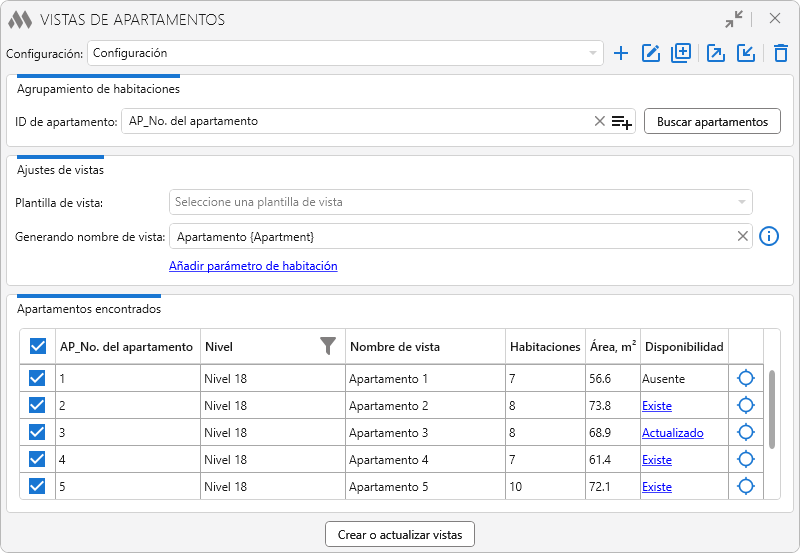The width and height of the screenshot is (800, 553).
Task: Sort by Habitaciones column header
Action: pos(545,347)
